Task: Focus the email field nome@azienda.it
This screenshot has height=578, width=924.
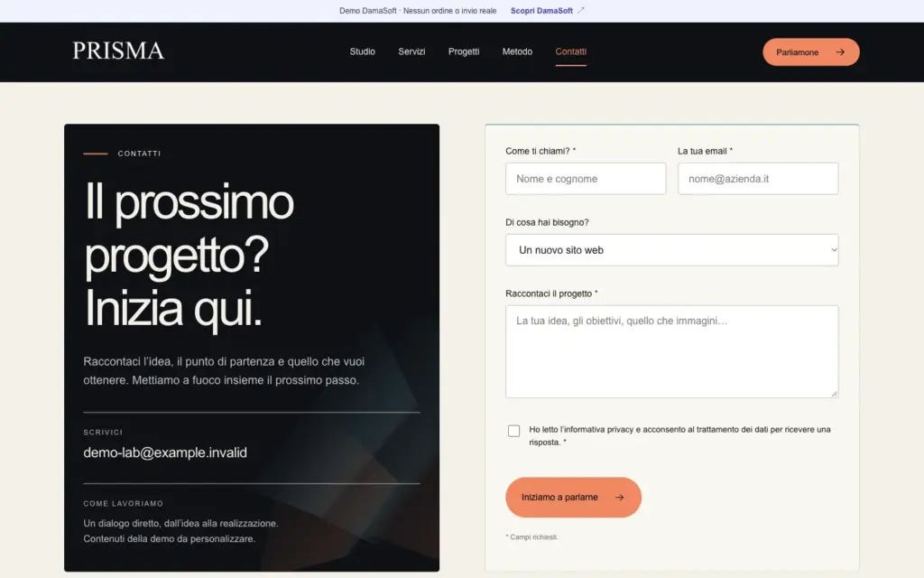Action: (x=758, y=179)
